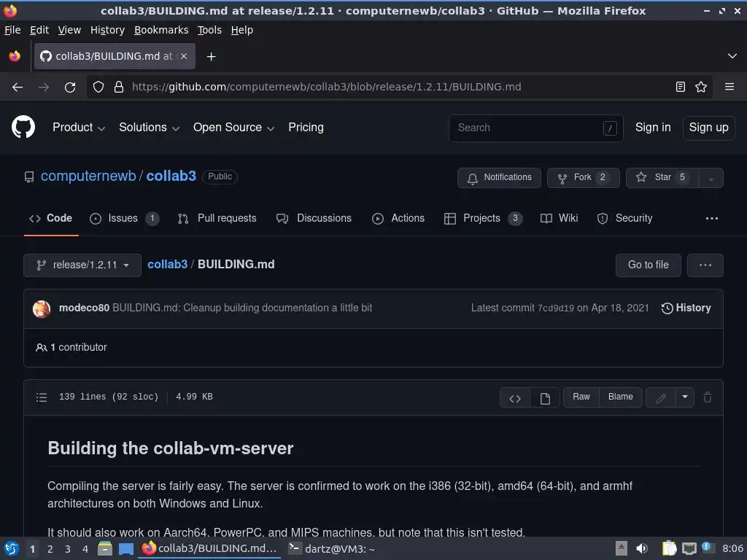Open the Raw file view
Image resolution: width=747 pixels, height=560 pixels.
(x=581, y=397)
